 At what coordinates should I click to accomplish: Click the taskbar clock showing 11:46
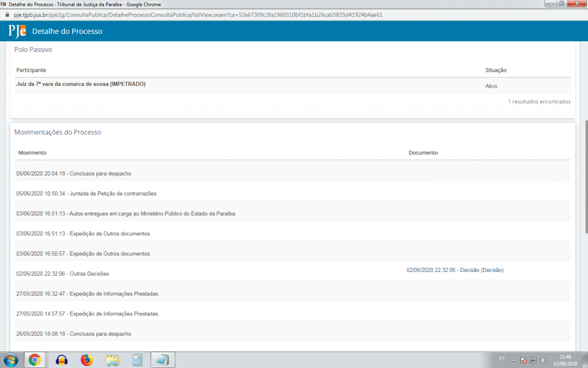(565, 360)
